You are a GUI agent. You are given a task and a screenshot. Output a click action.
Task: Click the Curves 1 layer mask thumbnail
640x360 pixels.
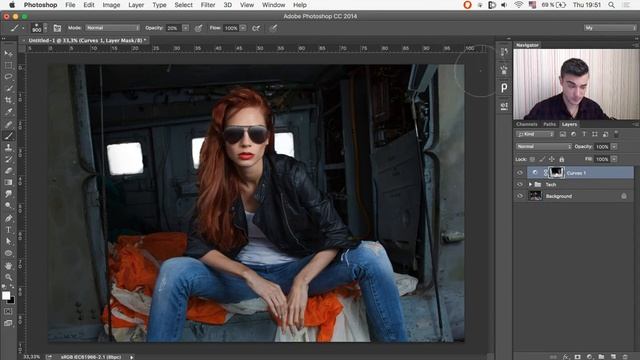(556, 173)
